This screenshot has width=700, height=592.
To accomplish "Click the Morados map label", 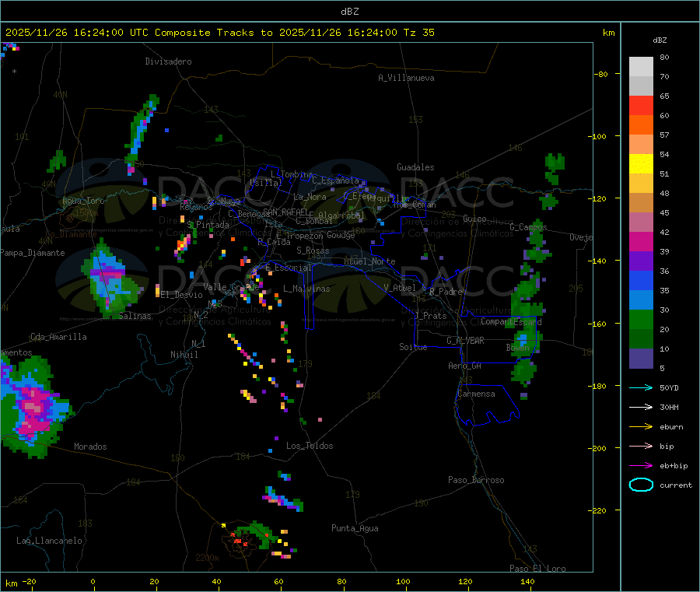I will tap(90, 447).
